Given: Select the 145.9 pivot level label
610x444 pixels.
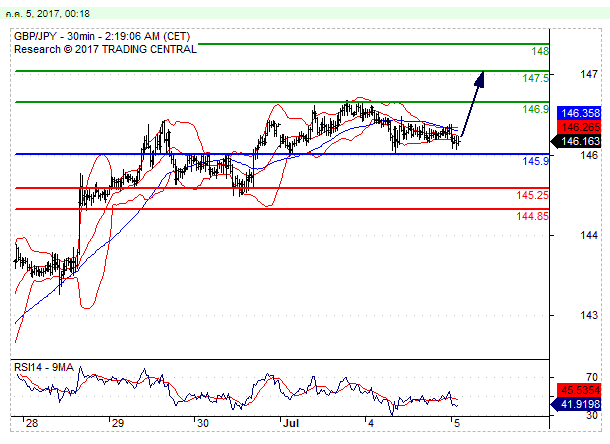Looking at the screenshot, I should coord(535,161).
